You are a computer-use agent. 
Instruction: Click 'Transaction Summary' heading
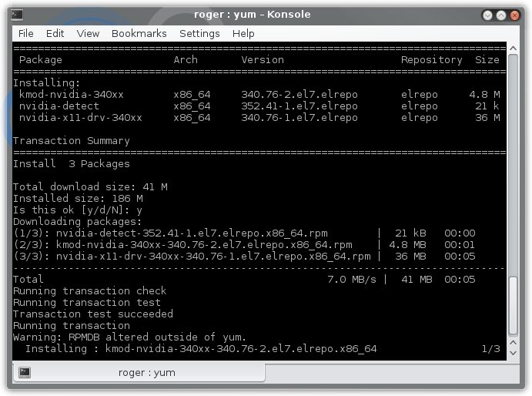[72, 141]
